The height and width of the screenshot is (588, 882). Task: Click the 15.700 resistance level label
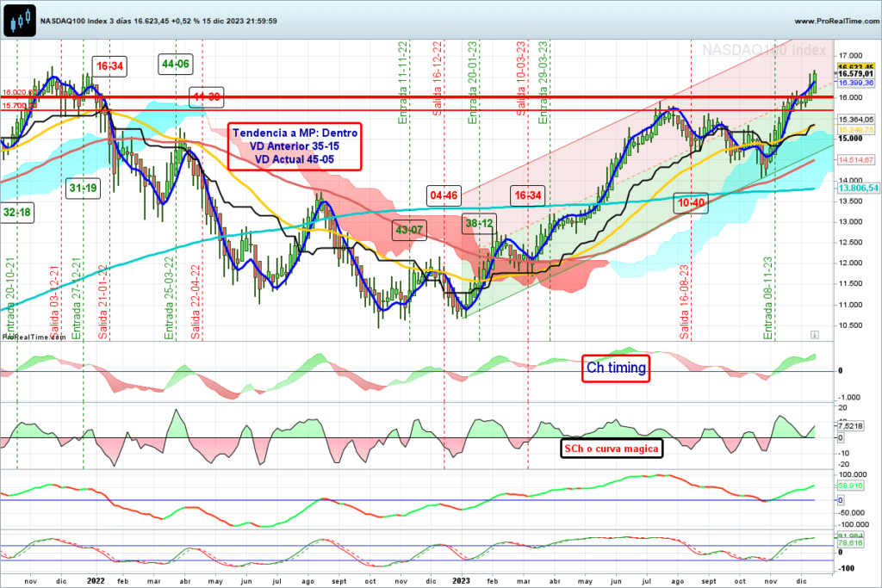tap(19, 105)
